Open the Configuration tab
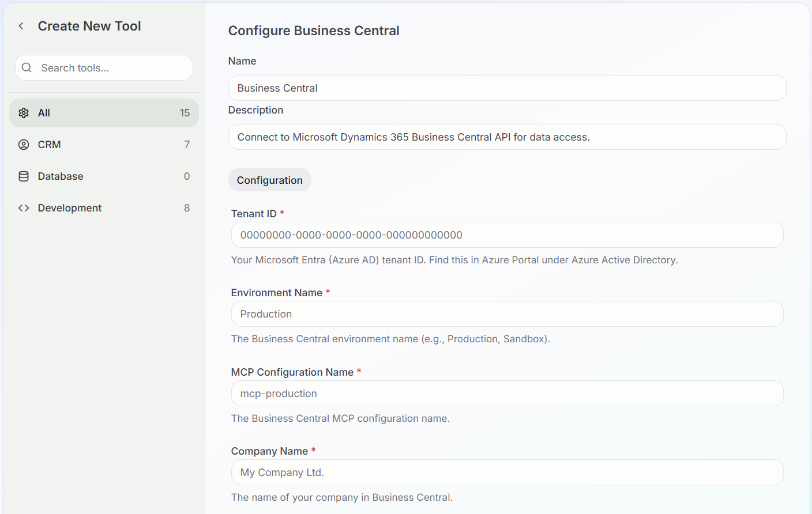812x514 pixels. click(269, 180)
